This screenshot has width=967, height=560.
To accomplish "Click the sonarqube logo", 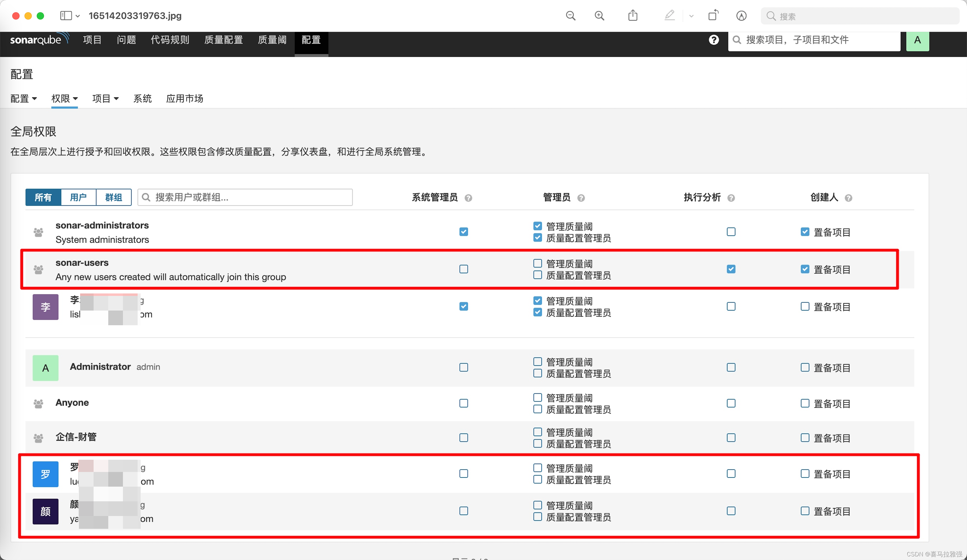I will coord(39,39).
